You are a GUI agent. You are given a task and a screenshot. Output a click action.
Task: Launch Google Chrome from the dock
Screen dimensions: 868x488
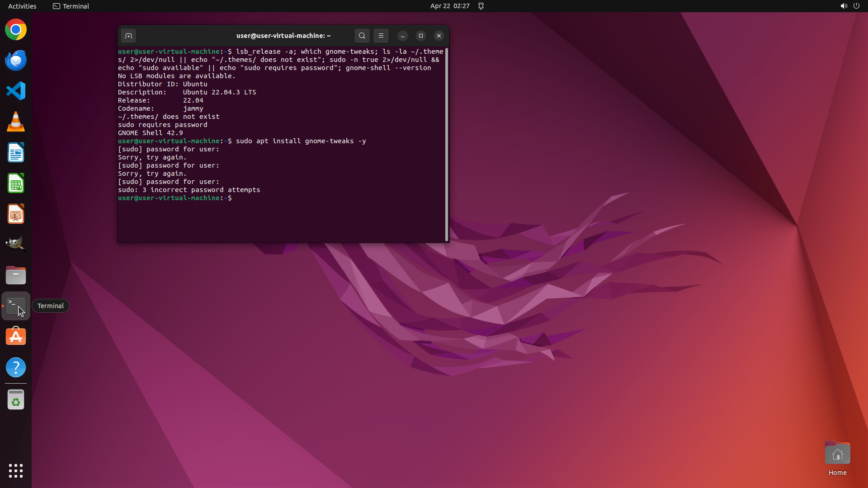16,30
